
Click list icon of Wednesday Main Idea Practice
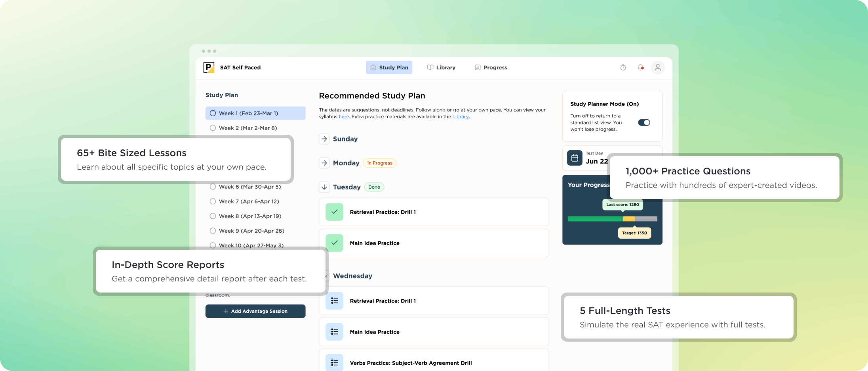334,332
